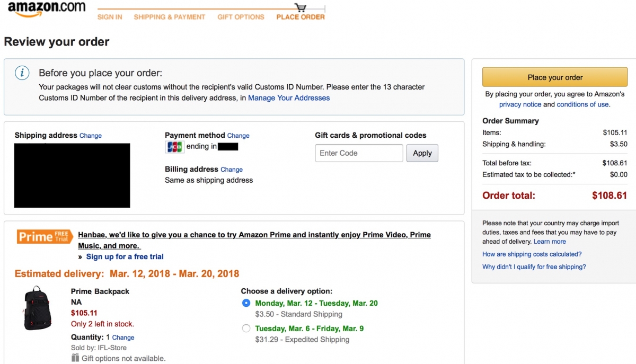
Task: Focus the Enter Code field
Action: tap(359, 153)
